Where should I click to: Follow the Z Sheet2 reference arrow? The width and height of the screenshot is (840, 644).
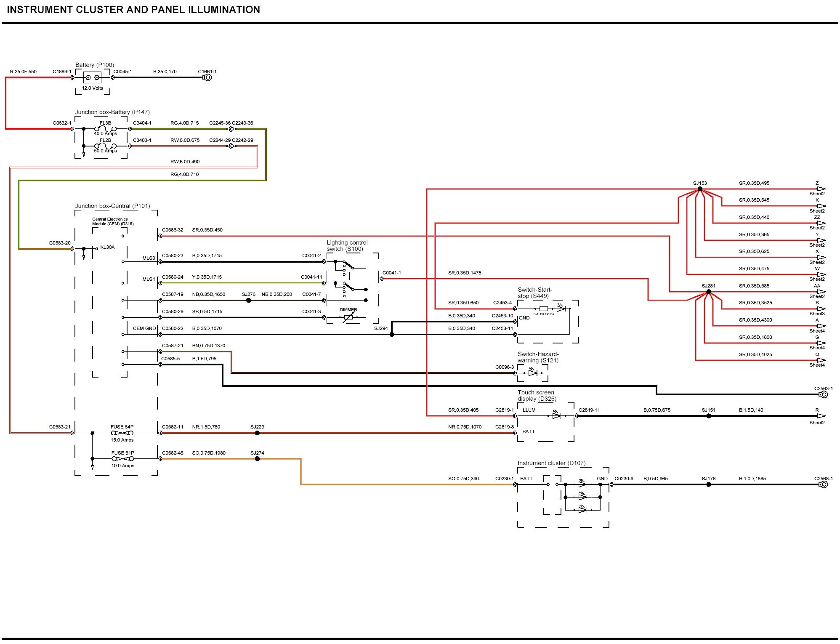[x=821, y=189]
